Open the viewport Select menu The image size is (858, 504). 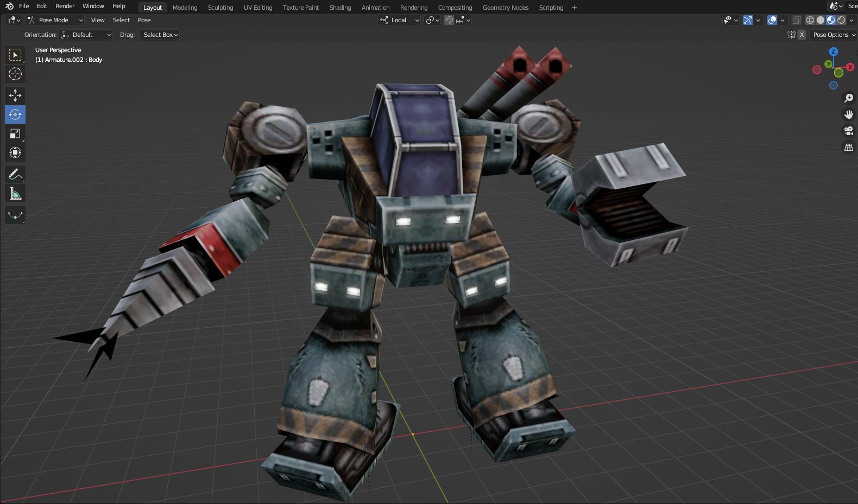click(121, 20)
